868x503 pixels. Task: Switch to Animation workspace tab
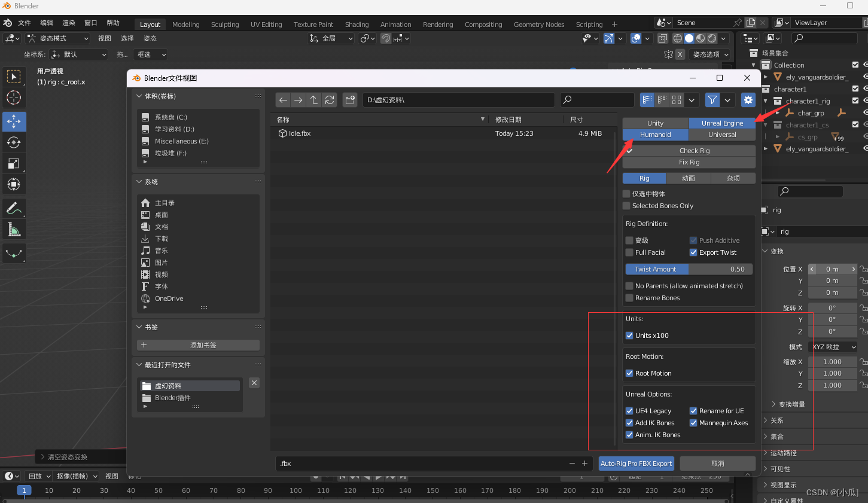point(395,25)
